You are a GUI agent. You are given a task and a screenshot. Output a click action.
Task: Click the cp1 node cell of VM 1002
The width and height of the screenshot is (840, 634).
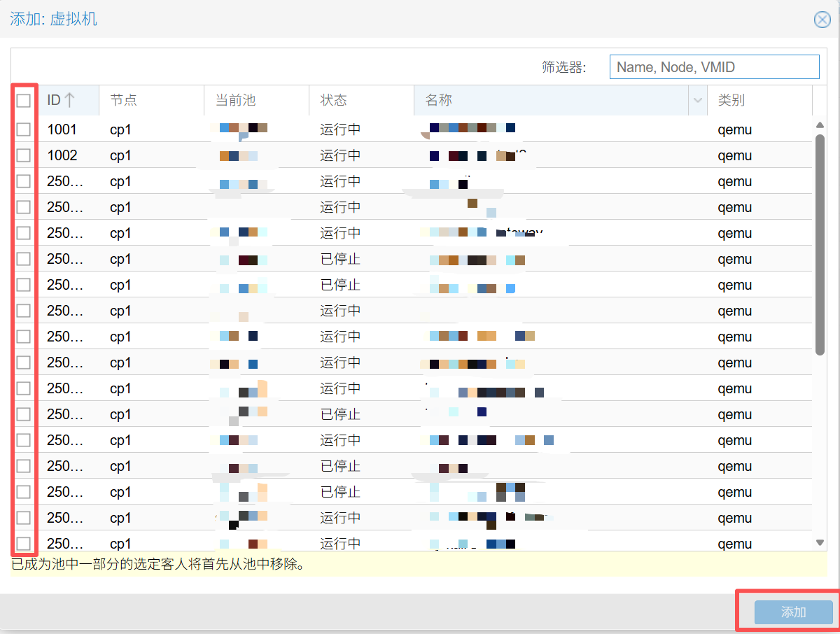point(120,155)
